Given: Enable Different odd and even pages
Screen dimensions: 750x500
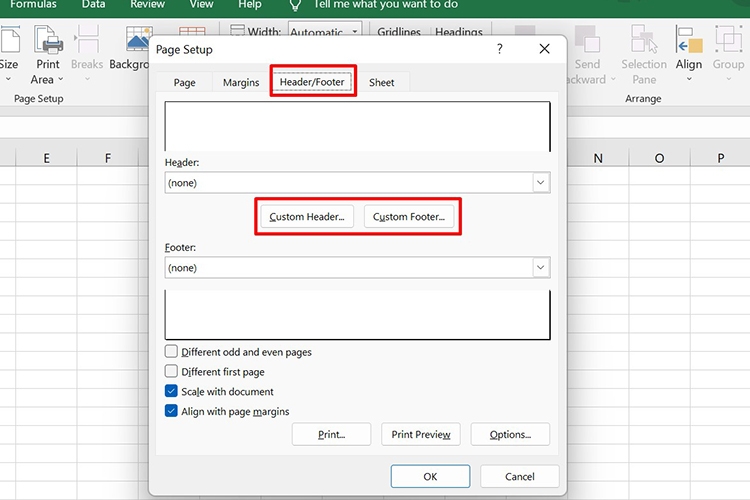Looking at the screenshot, I should pos(171,352).
